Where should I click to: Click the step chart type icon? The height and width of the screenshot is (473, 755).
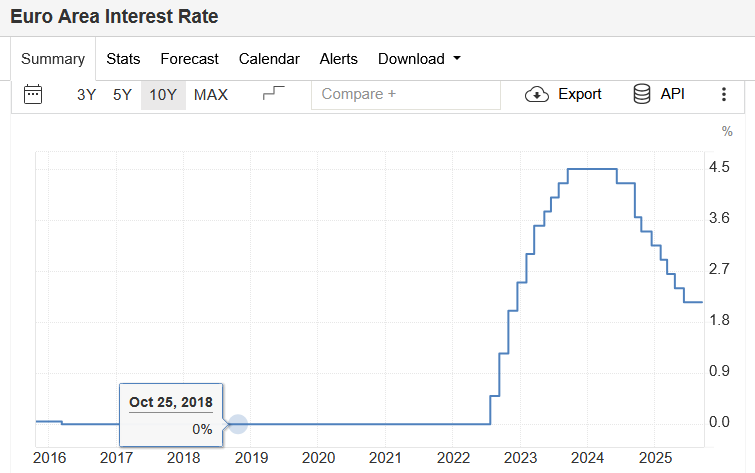[273, 93]
